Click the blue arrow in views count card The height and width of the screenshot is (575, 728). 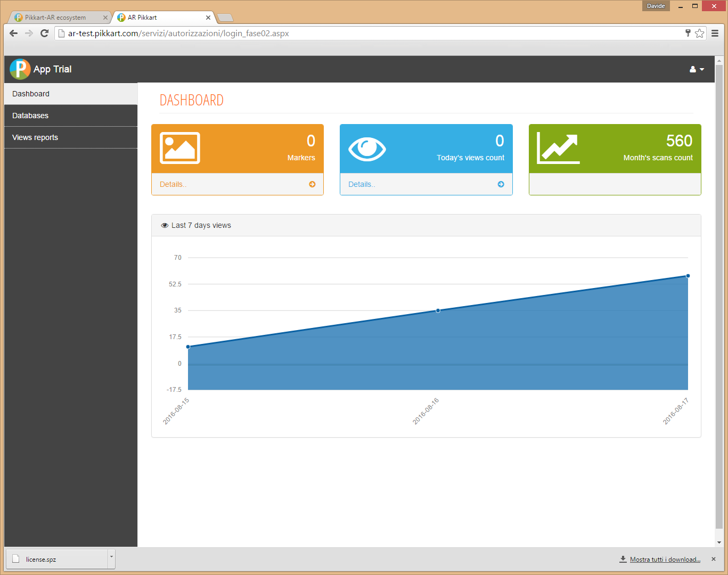click(x=501, y=184)
